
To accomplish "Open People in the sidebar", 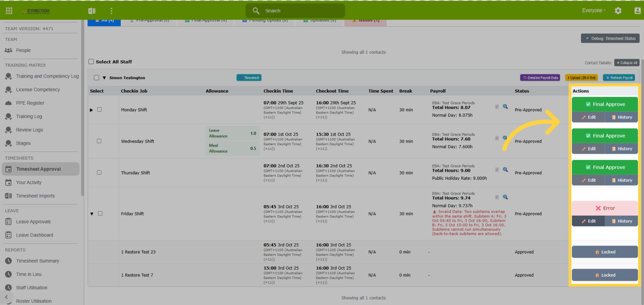I will coord(23,50).
